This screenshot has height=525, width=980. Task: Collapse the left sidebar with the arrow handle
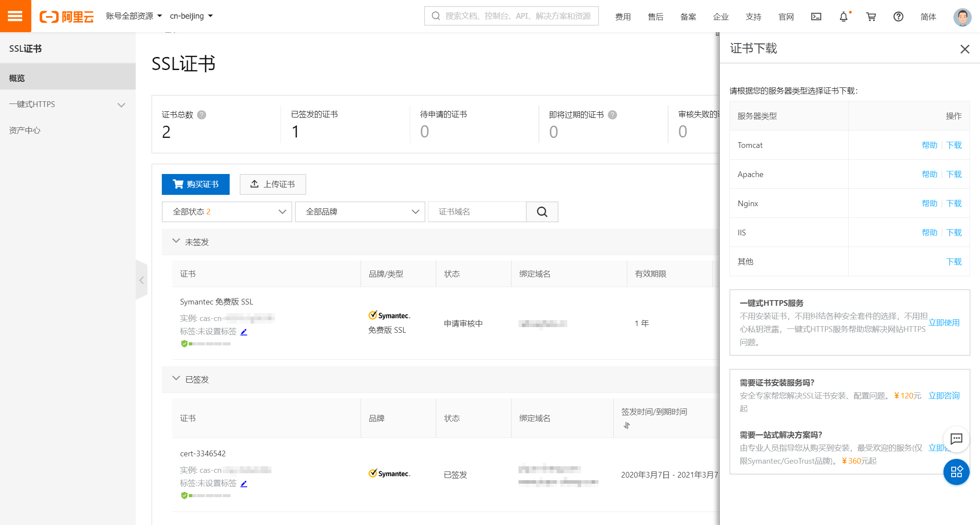[141, 280]
